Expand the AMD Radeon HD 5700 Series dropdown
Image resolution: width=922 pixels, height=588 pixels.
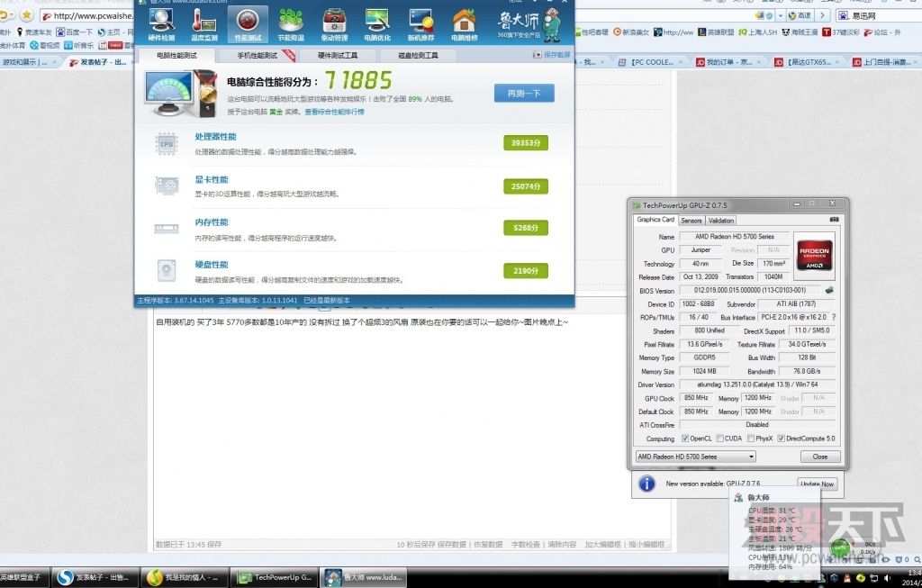(x=696, y=457)
